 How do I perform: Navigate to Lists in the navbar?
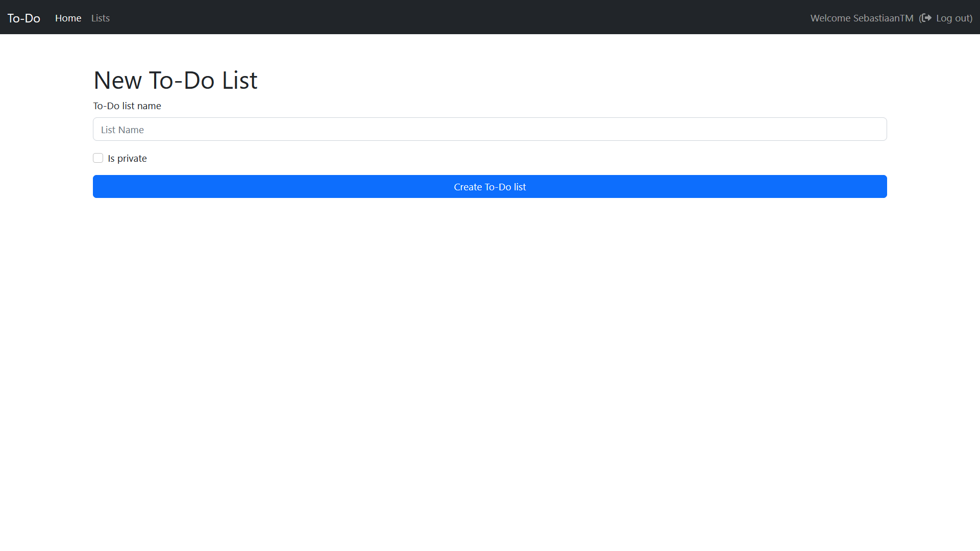101,18
